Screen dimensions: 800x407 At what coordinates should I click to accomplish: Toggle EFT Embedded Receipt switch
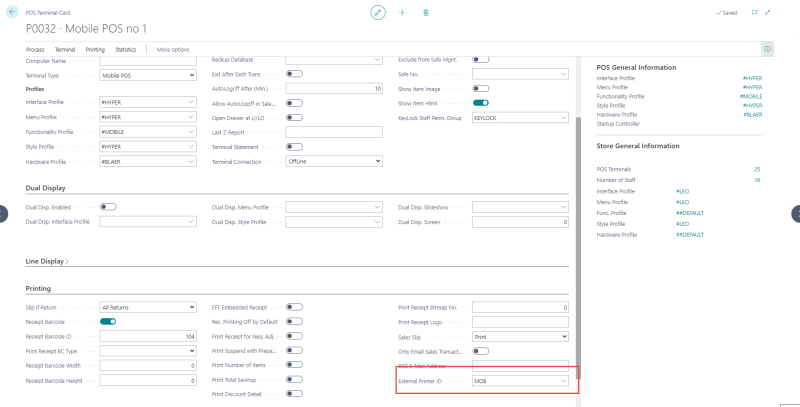(294, 307)
